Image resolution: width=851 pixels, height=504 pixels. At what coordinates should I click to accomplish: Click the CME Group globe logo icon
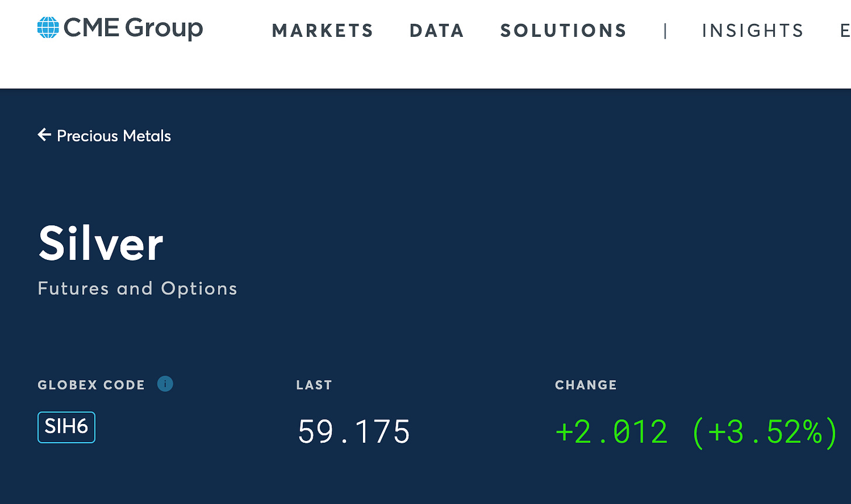48,27
